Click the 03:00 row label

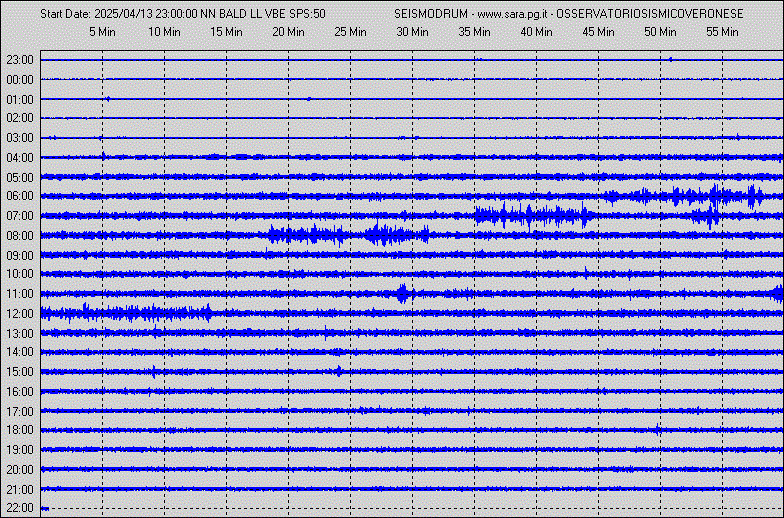(20, 138)
